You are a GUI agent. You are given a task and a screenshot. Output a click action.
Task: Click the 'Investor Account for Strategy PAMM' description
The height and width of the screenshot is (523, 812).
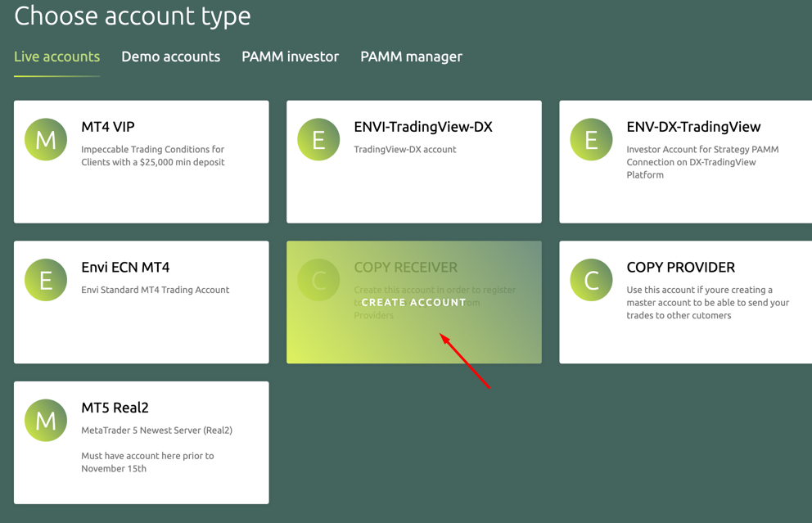click(x=703, y=162)
